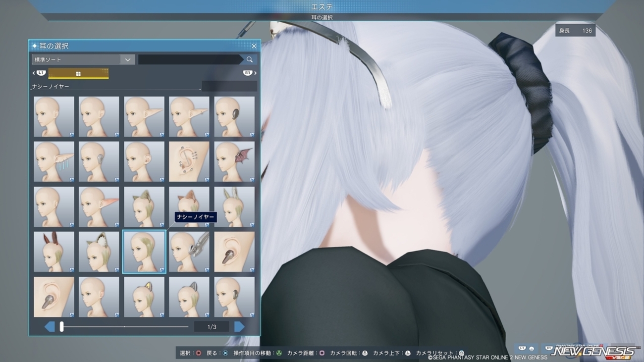Viewport: 644px width, 362px height.
Task: Focus the search text field
Action: coord(191,59)
